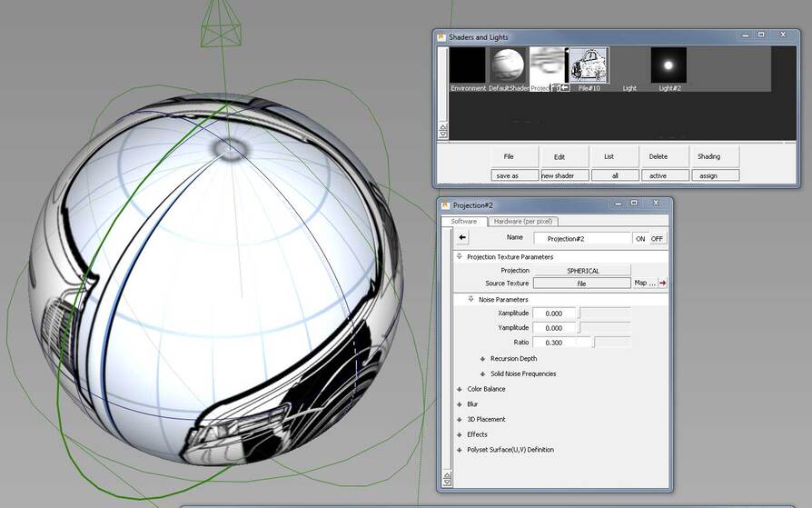Click the new shader button
The width and height of the screenshot is (812, 508).
pyautogui.click(x=564, y=175)
